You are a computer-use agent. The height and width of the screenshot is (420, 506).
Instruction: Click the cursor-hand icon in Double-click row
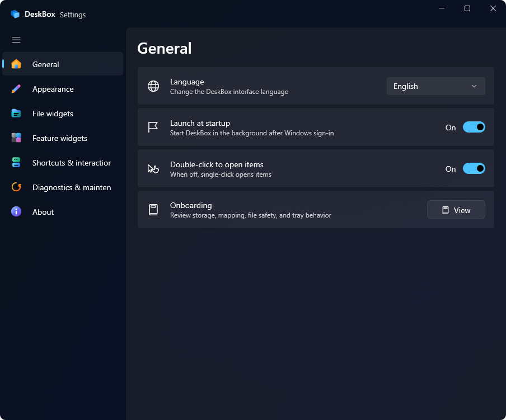153,168
